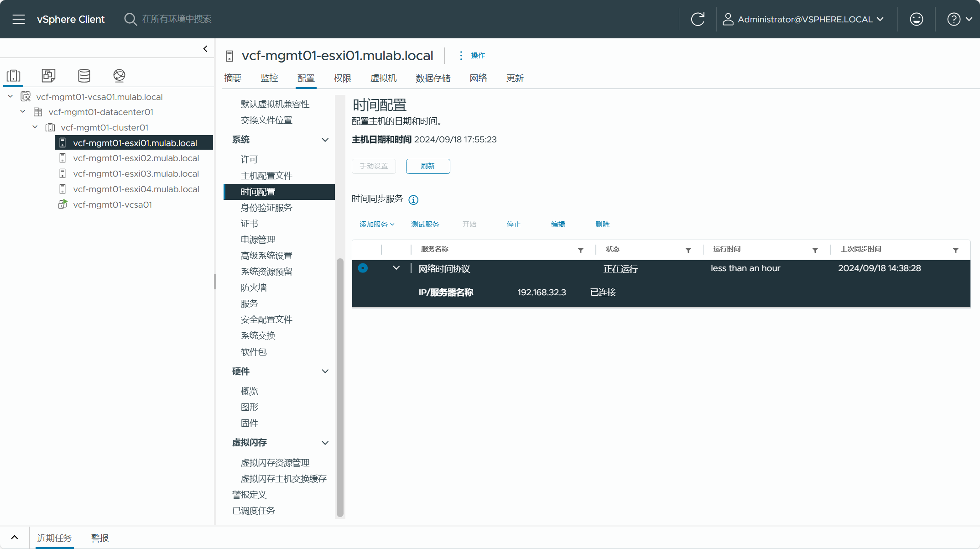Image resolution: width=980 pixels, height=549 pixels.
Task: Filter the 服务名称 column
Action: 580,250
